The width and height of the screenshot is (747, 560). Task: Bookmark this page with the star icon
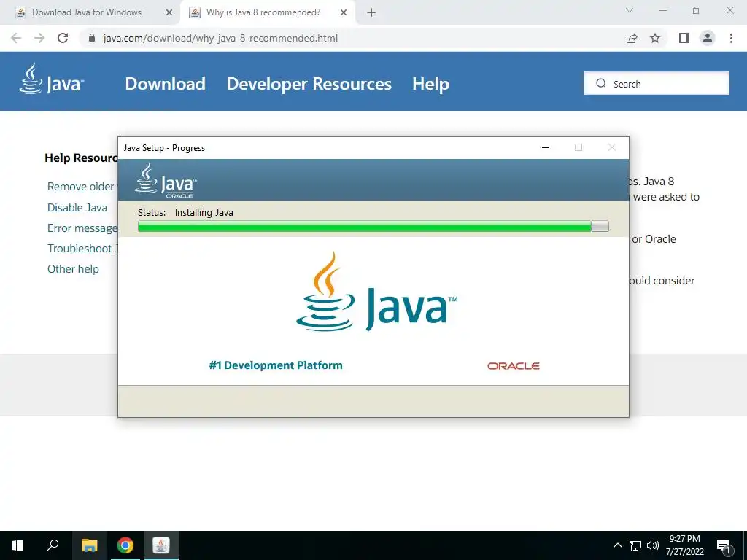tap(655, 38)
